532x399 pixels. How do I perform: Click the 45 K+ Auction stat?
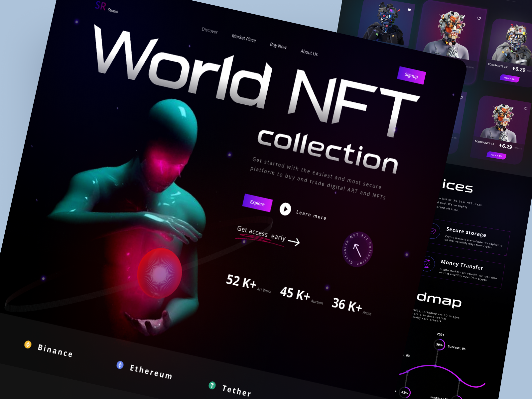301,295
